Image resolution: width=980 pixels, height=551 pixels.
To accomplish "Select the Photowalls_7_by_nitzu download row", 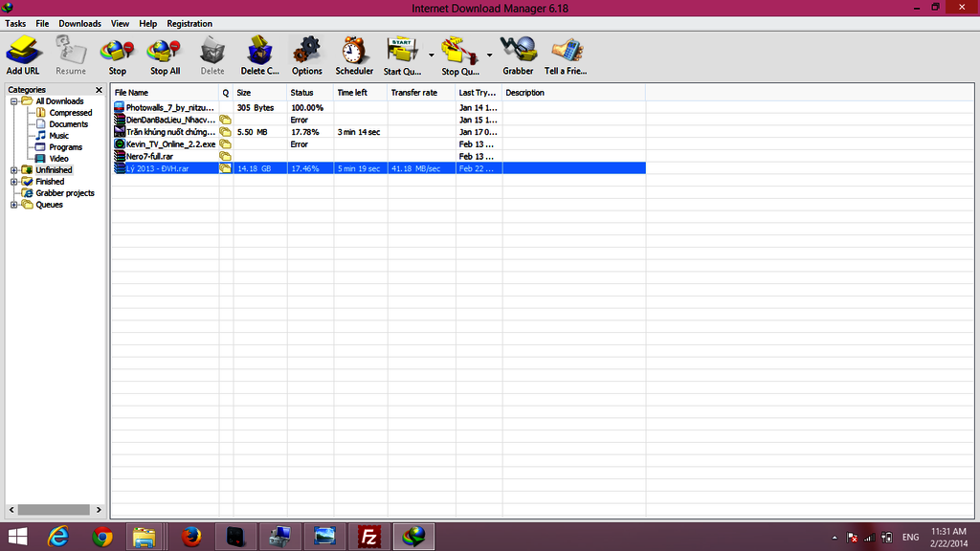I will pos(379,107).
